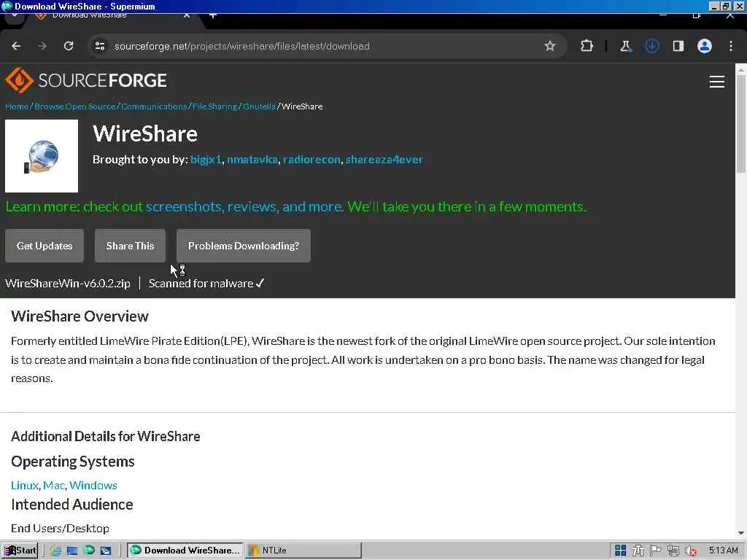Open the Windows Start menu
The width and height of the screenshot is (747, 560).
tap(20, 551)
